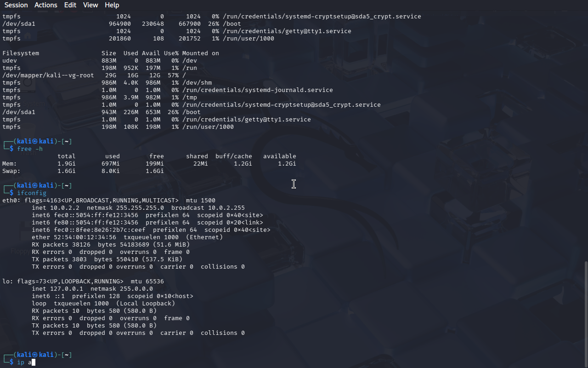Open the Help menu
588x368 pixels.
pyautogui.click(x=112, y=5)
